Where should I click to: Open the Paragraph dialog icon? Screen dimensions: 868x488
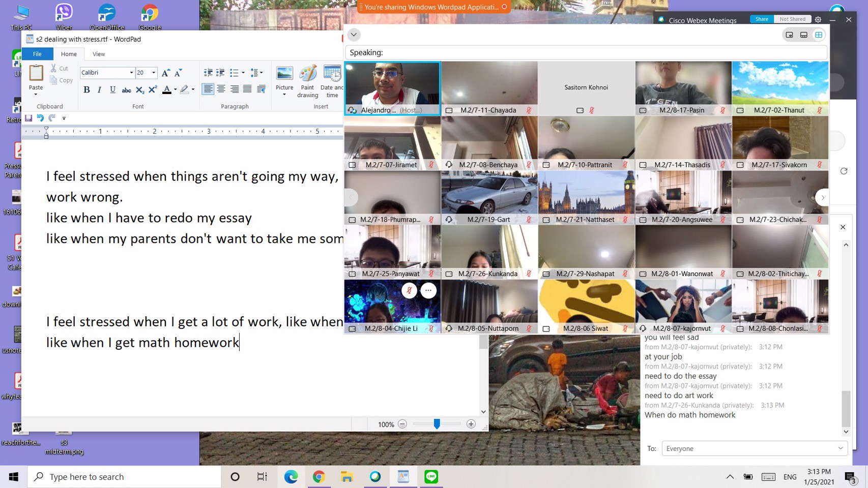pos(262,89)
